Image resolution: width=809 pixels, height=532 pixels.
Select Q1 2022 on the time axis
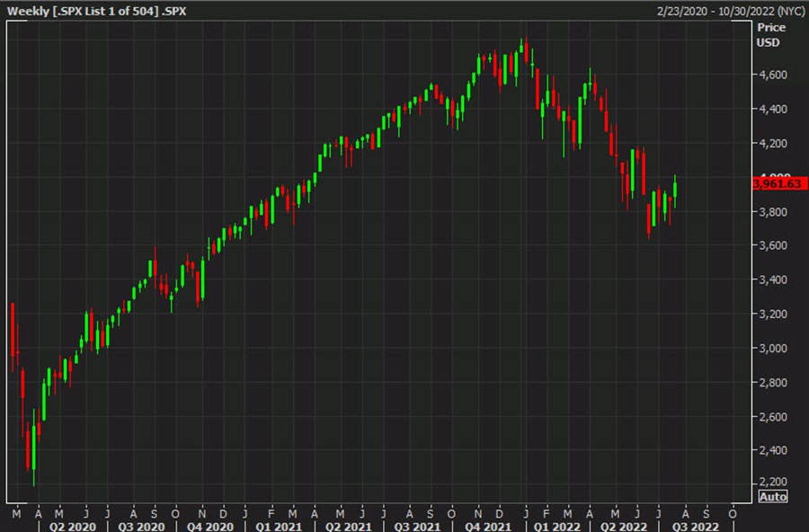(556, 525)
